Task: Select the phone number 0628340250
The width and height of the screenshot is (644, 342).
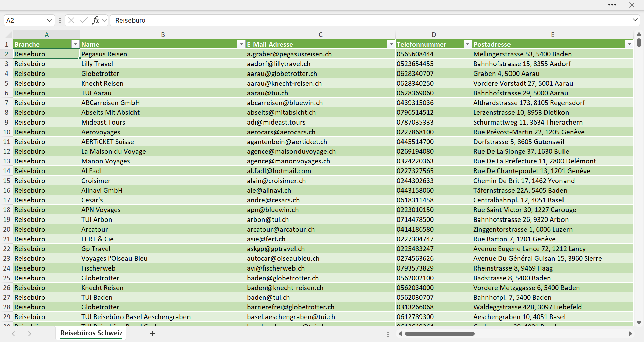Action: [x=434, y=83]
